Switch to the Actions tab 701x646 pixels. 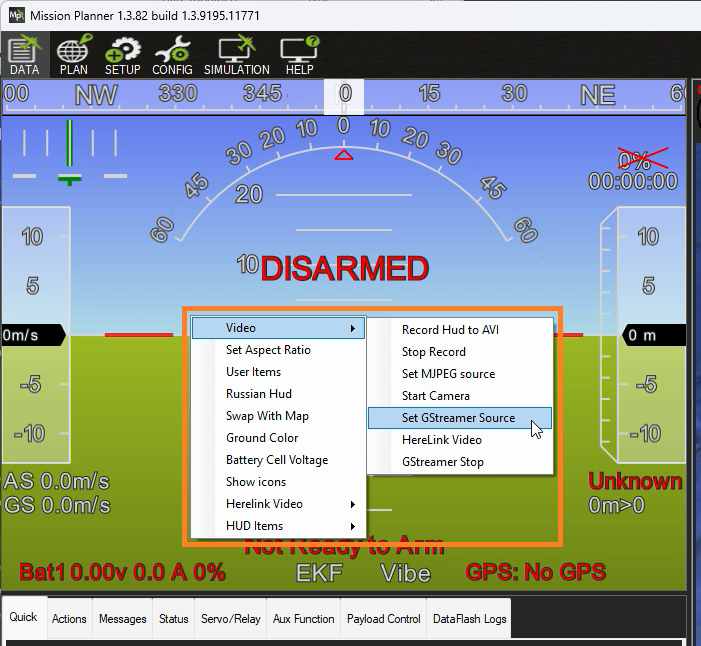pos(69,619)
